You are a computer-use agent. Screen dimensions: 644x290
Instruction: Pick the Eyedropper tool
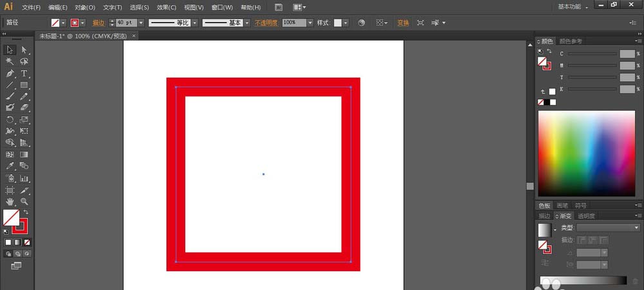10,167
